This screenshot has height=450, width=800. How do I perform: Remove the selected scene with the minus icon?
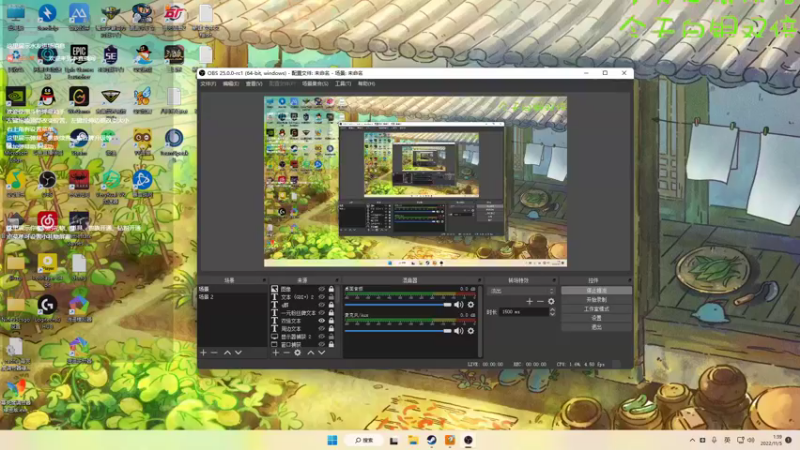(x=214, y=353)
